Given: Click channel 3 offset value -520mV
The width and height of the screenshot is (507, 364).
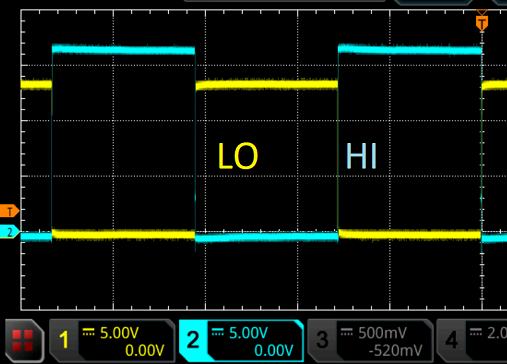Looking at the screenshot, I should point(395,350).
